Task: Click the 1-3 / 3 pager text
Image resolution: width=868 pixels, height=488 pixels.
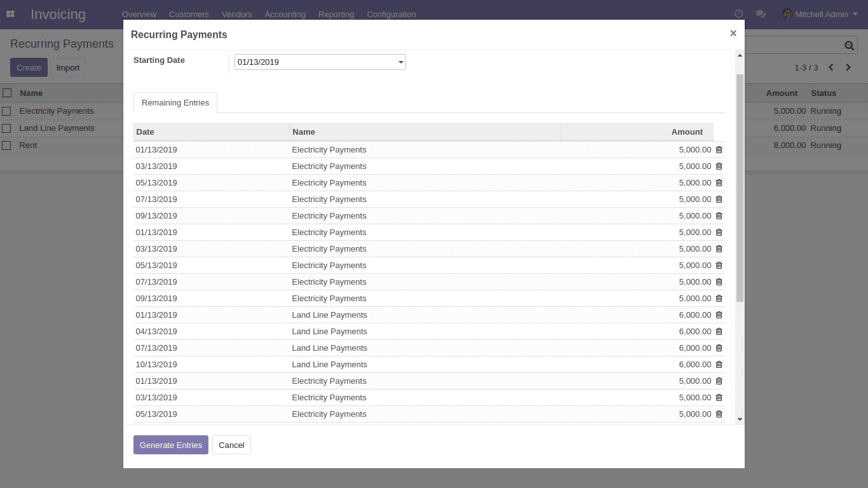Action: (x=806, y=67)
